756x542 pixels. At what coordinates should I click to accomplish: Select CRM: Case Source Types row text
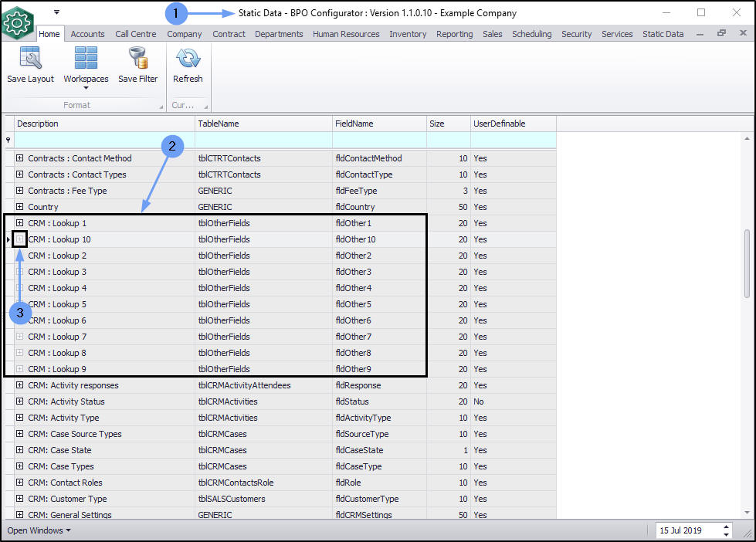(75, 434)
